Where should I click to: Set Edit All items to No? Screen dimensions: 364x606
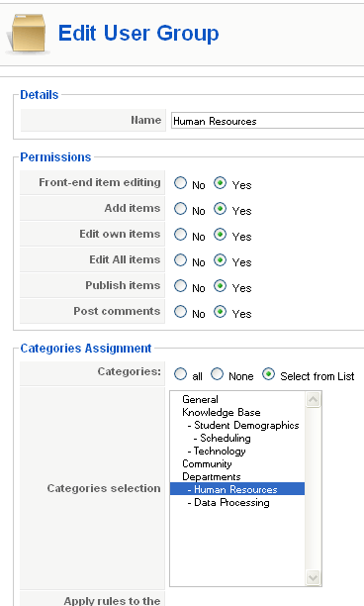point(180,260)
